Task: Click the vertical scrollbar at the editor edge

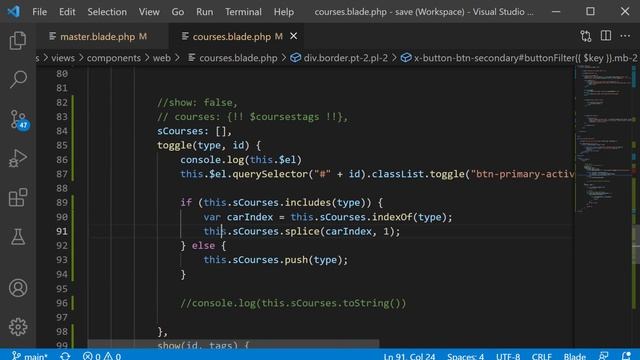Action: tap(637, 245)
